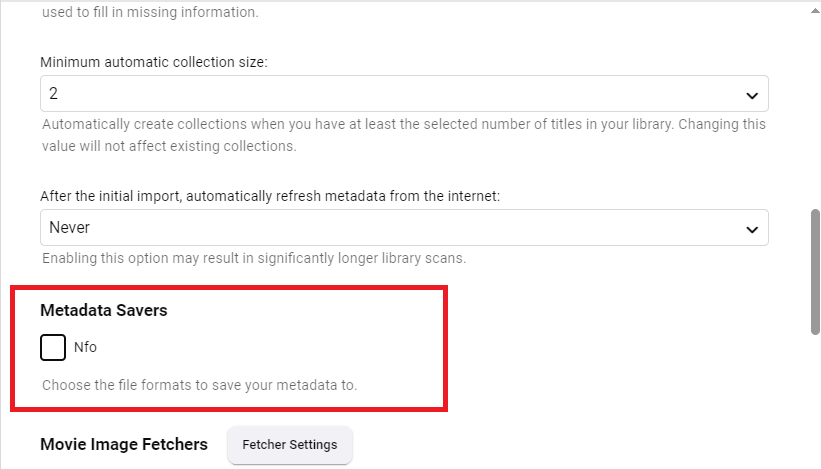Open Fetcher Settings for movie images
This screenshot has width=821, height=469.
(290, 444)
